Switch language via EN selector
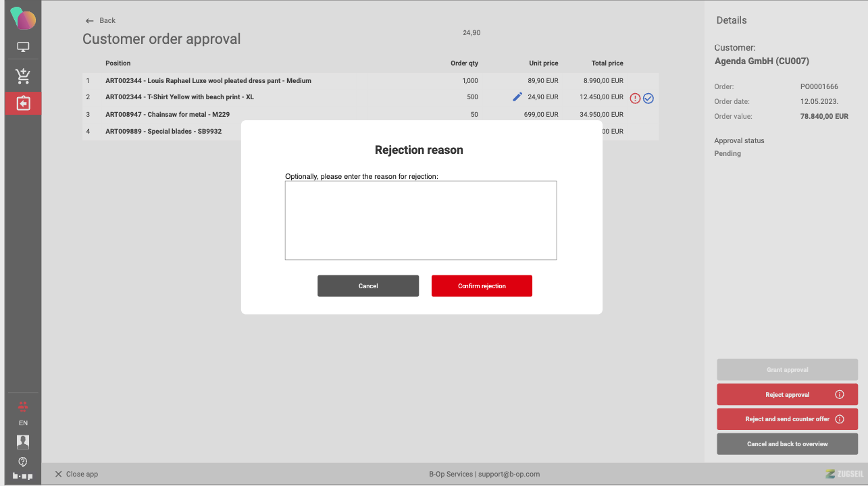 click(23, 423)
